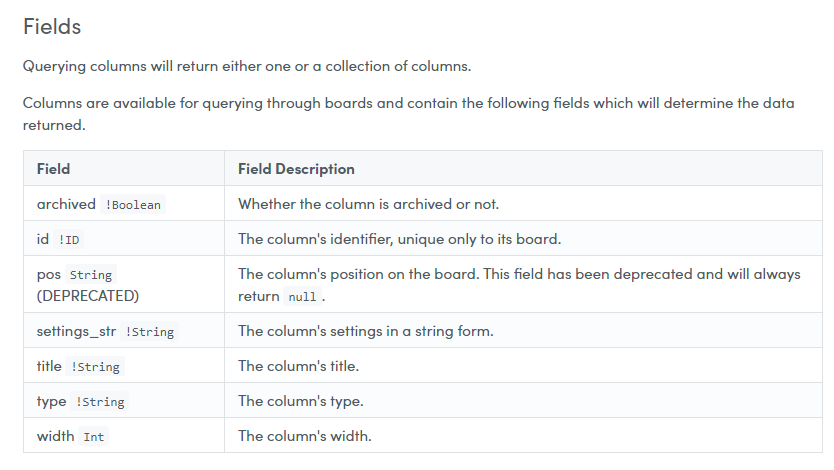Click the Field Description column header
The height and width of the screenshot is (470, 834).
(x=296, y=169)
